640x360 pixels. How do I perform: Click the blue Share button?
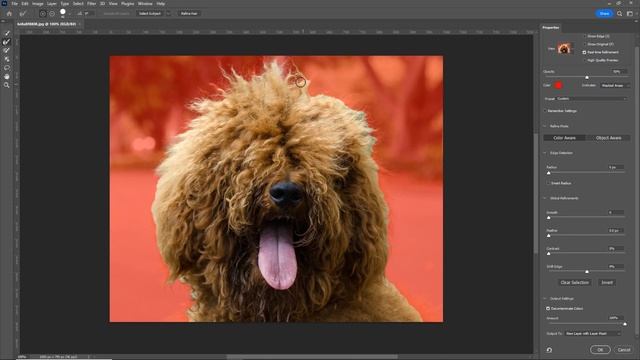(604, 13)
